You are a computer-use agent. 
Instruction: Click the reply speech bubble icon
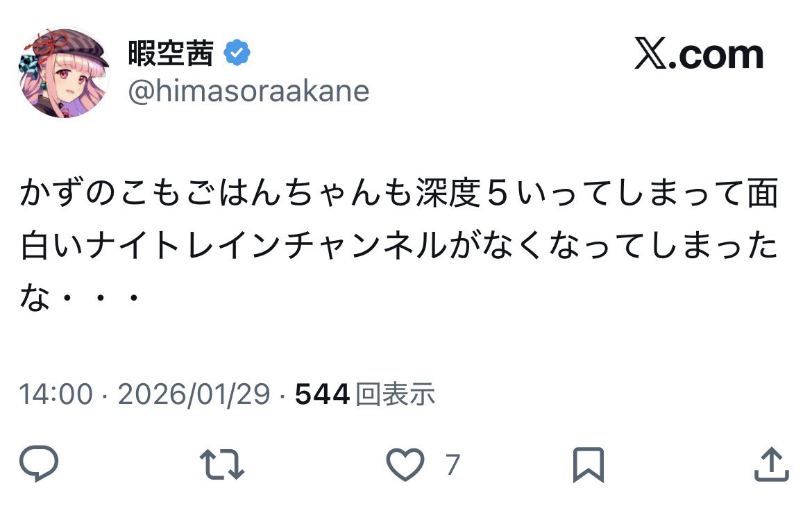pyautogui.click(x=39, y=464)
